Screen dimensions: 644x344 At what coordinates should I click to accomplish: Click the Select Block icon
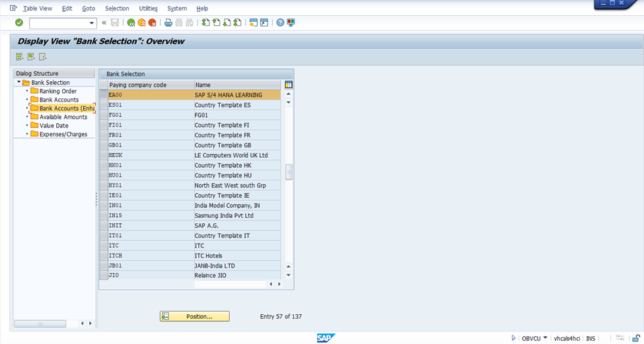(31, 57)
